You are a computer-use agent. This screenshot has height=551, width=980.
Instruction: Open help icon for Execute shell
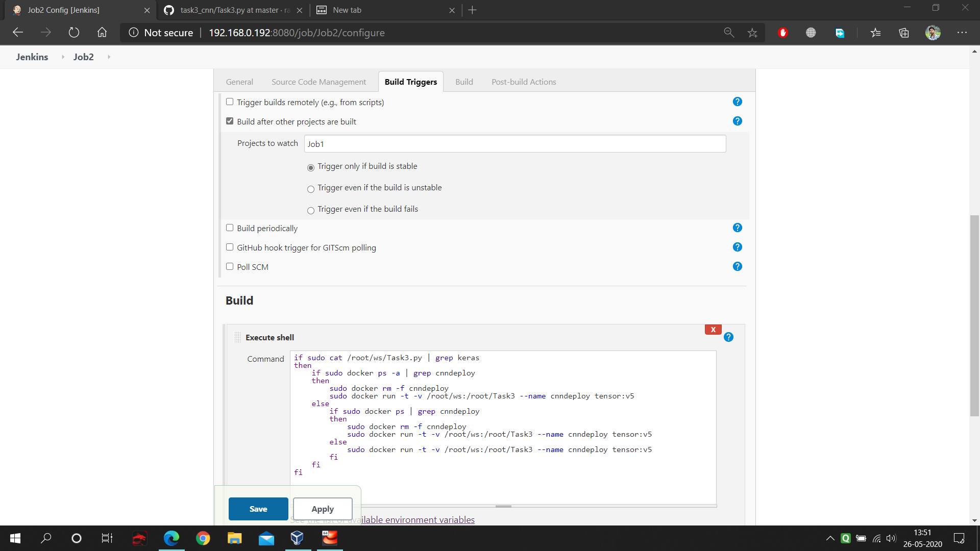pyautogui.click(x=728, y=337)
